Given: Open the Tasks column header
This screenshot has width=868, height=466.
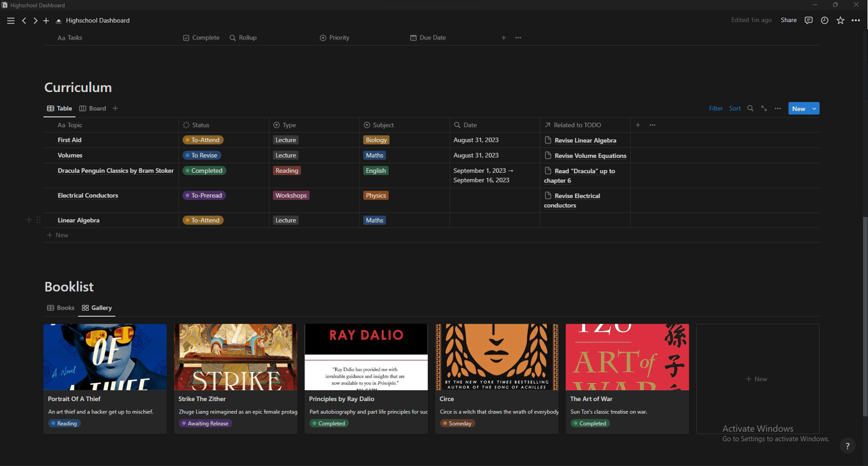Looking at the screenshot, I should (x=70, y=38).
